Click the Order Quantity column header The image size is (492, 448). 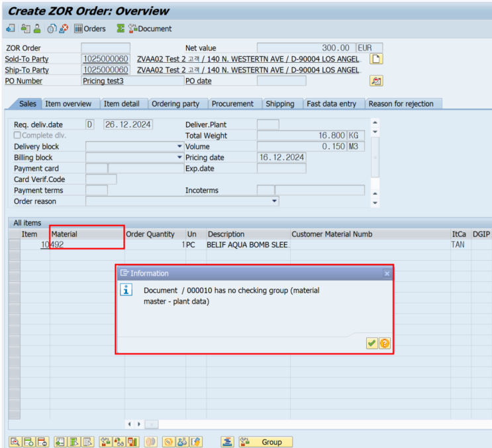(155, 234)
